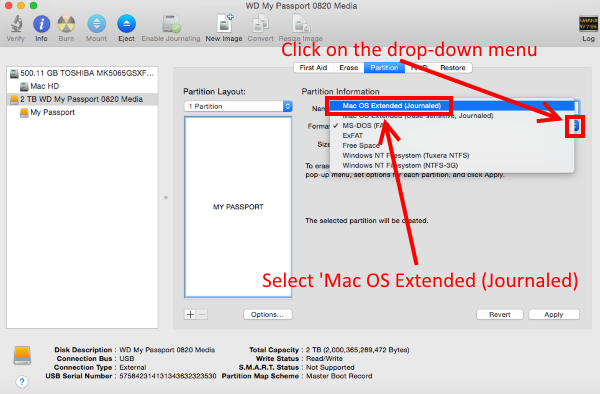
Task: Open Disk Utility help question mark
Action: (22, 381)
